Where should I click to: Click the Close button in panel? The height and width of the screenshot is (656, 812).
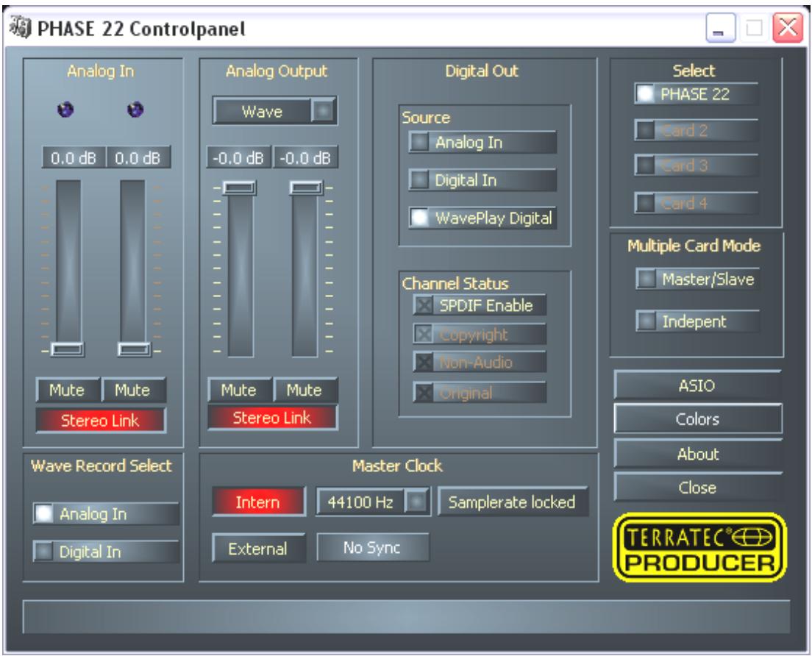click(x=697, y=487)
